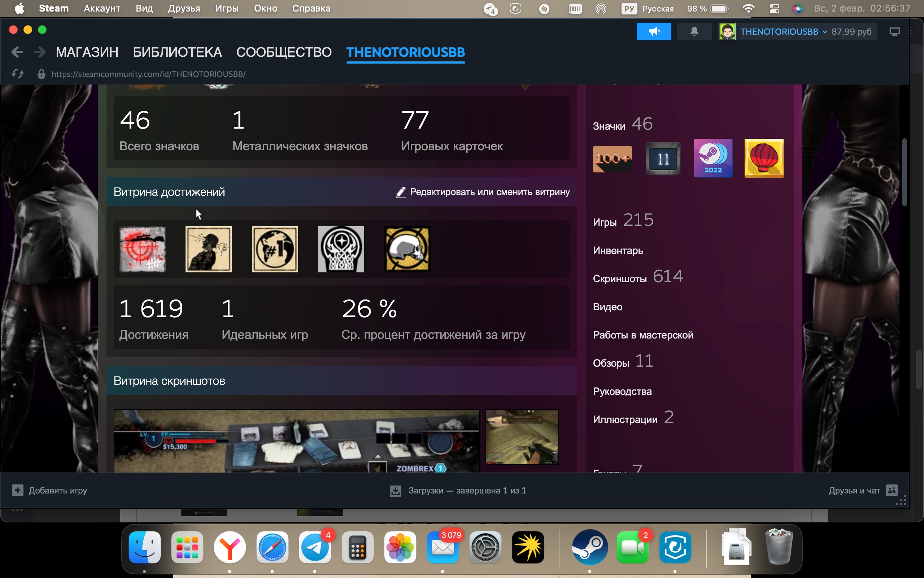The height and width of the screenshot is (578, 924).
Task: Go forward with the right arrow
Action: tap(40, 52)
